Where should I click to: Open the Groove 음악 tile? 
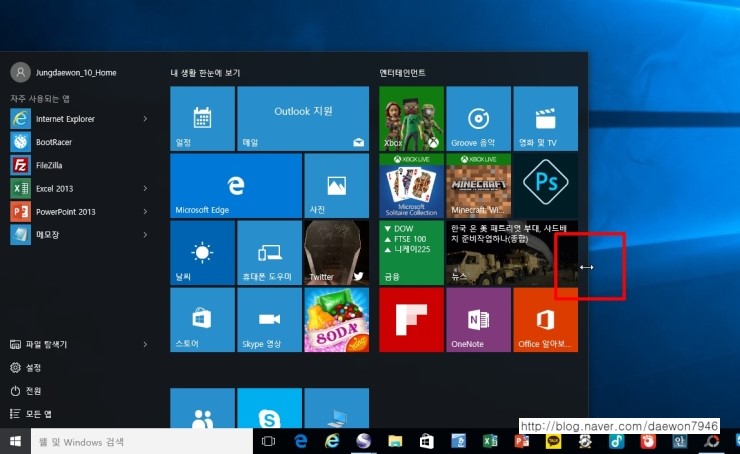[479, 118]
